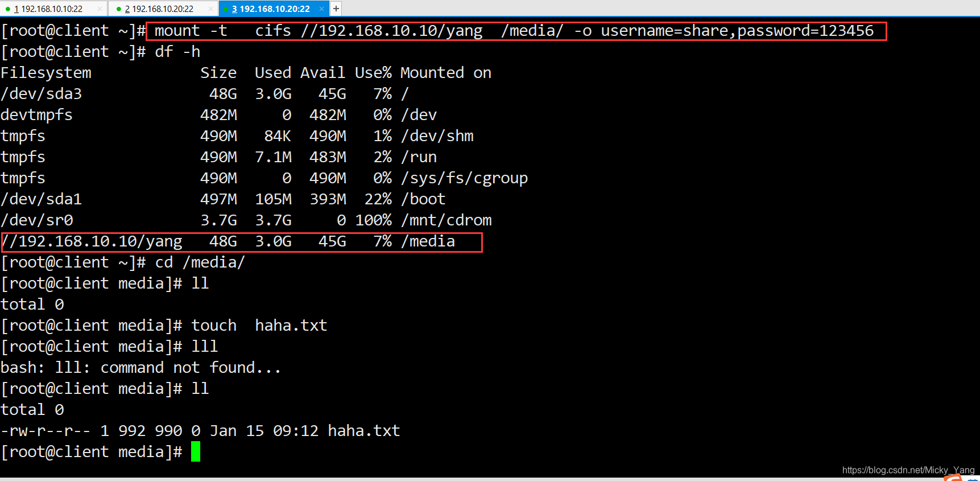The height and width of the screenshot is (481, 980).
Task: Click the 'Size' column header
Action: (218, 73)
